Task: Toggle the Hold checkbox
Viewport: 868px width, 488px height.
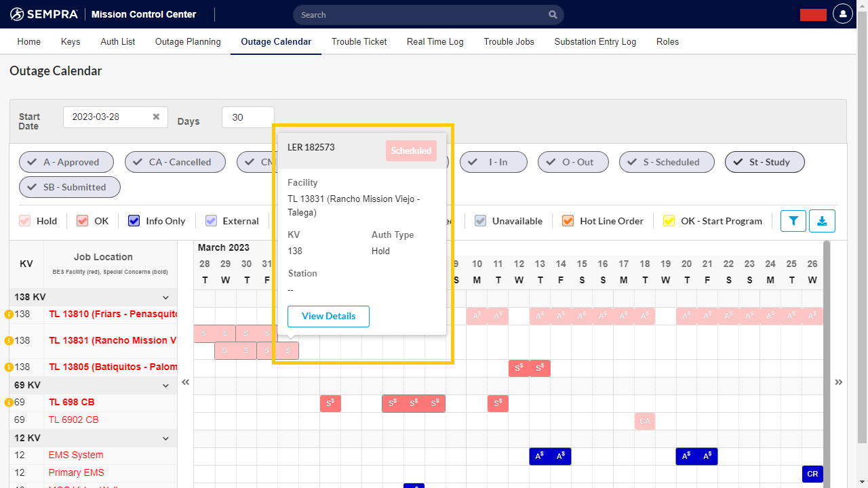Action: (25, 221)
